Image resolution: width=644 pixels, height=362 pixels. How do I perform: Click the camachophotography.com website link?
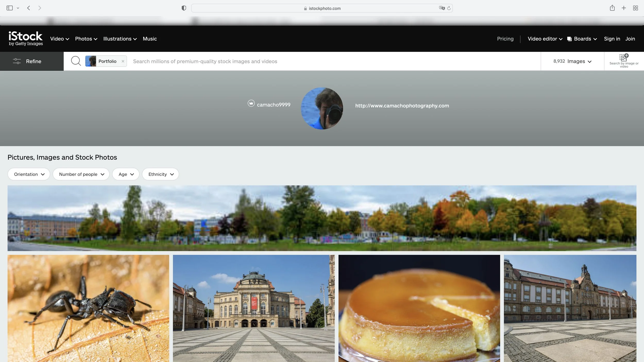pyautogui.click(x=402, y=106)
